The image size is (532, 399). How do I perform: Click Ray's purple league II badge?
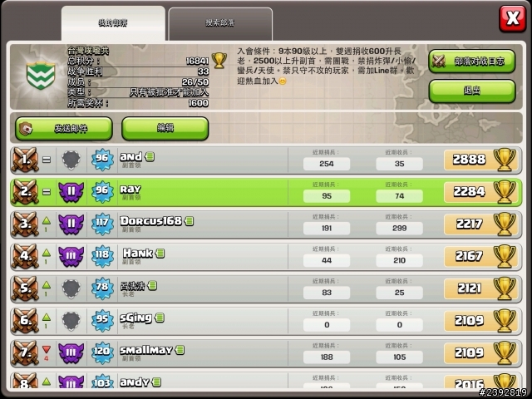(71, 192)
